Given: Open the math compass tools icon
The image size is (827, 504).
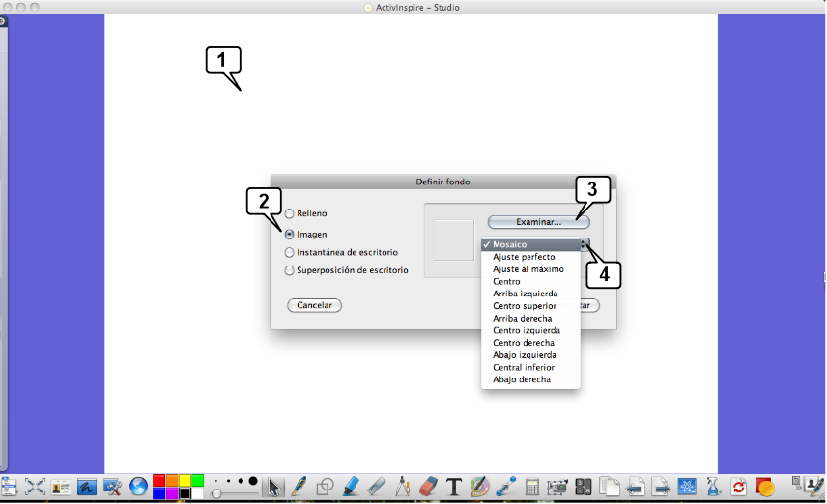Looking at the screenshot, I should point(404,488).
